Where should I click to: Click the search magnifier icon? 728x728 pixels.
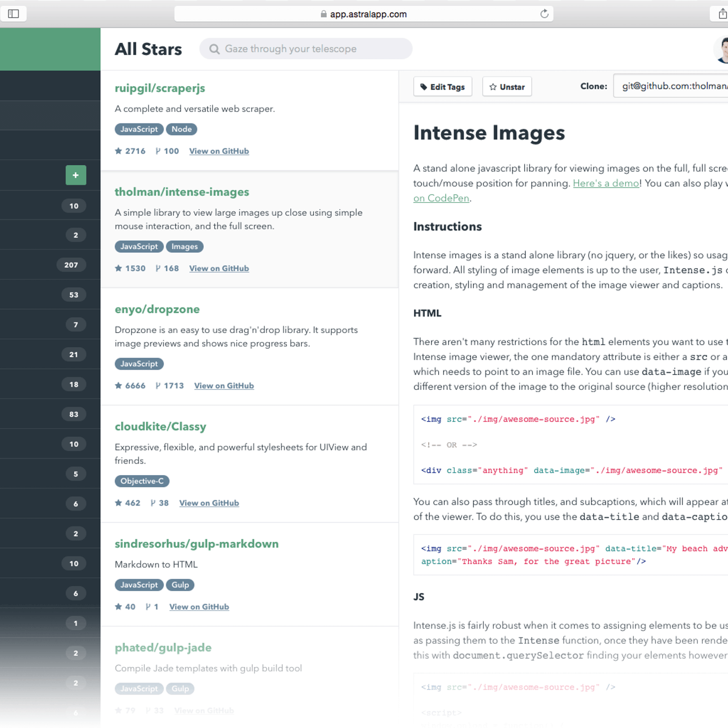tap(214, 49)
